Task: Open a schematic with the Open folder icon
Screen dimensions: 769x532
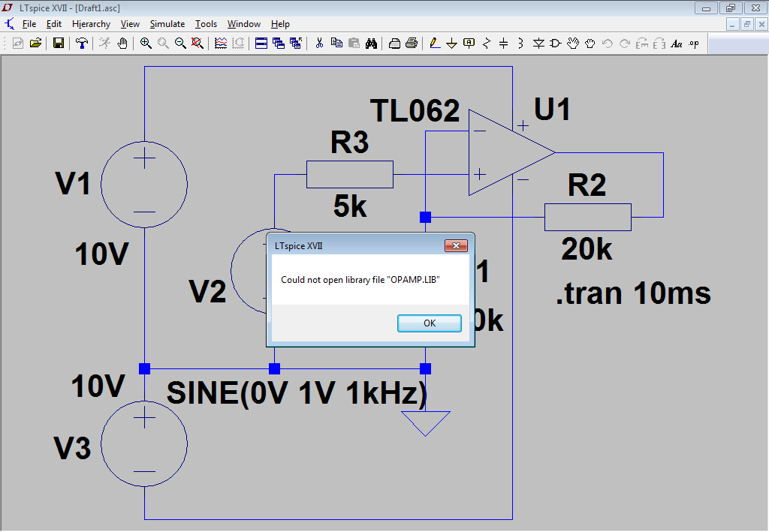Action: point(35,44)
